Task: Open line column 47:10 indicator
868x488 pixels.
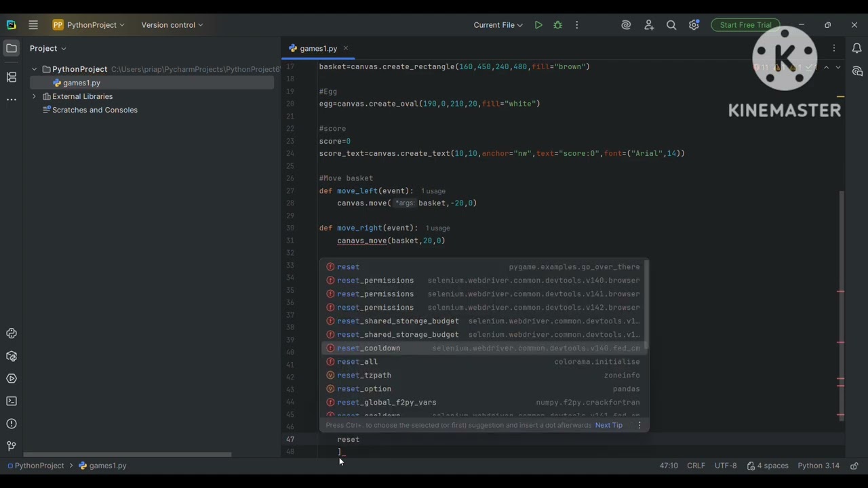Action: (x=669, y=466)
